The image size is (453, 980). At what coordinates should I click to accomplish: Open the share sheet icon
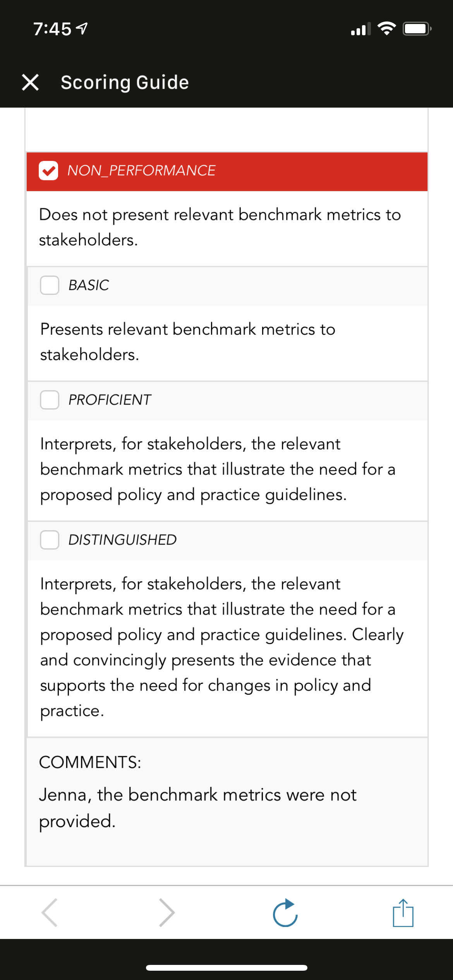[403, 913]
